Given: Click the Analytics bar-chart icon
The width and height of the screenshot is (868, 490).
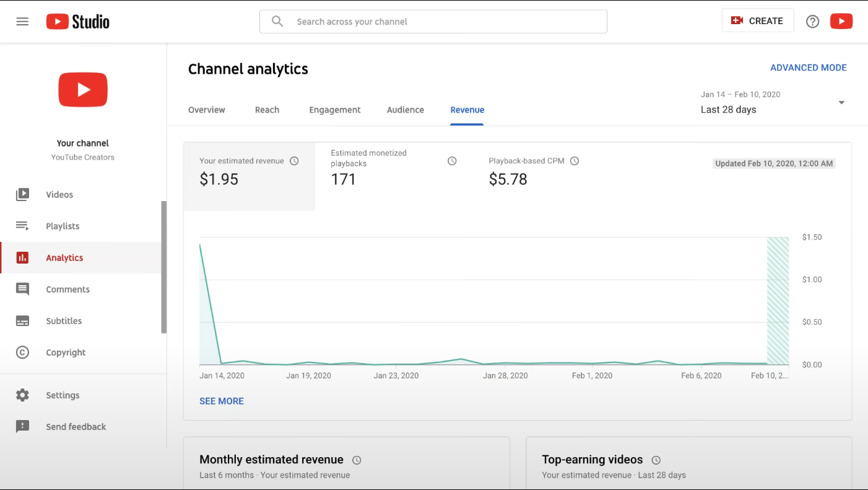Looking at the screenshot, I should pyautogui.click(x=22, y=257).
